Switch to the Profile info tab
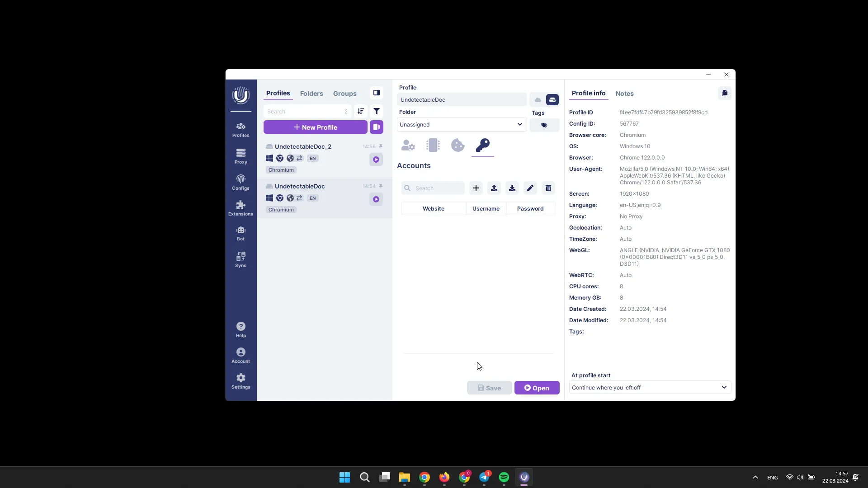This screenshot has height=488, width=868. click(x=589, y=93)
